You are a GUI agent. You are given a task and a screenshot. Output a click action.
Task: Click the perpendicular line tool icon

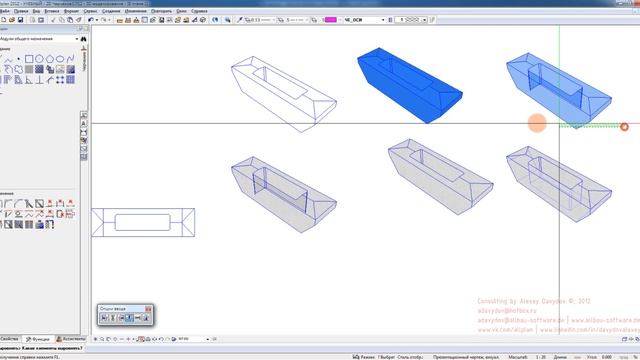coord(39,80)
